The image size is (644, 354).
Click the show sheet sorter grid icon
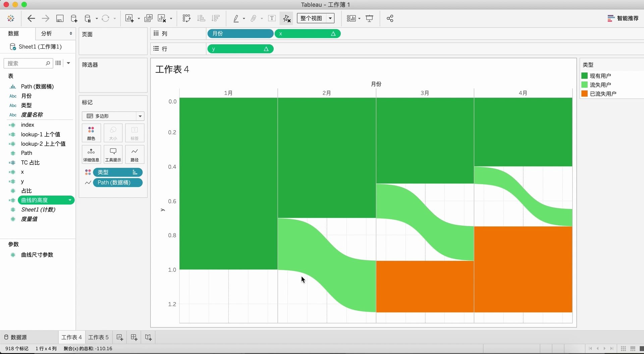tap(623, 349)
